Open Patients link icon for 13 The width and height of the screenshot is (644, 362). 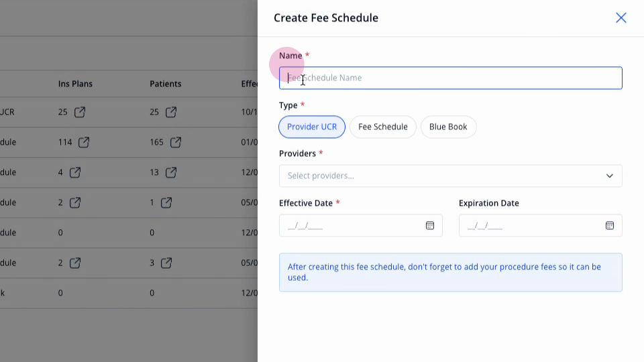(171, 172)
